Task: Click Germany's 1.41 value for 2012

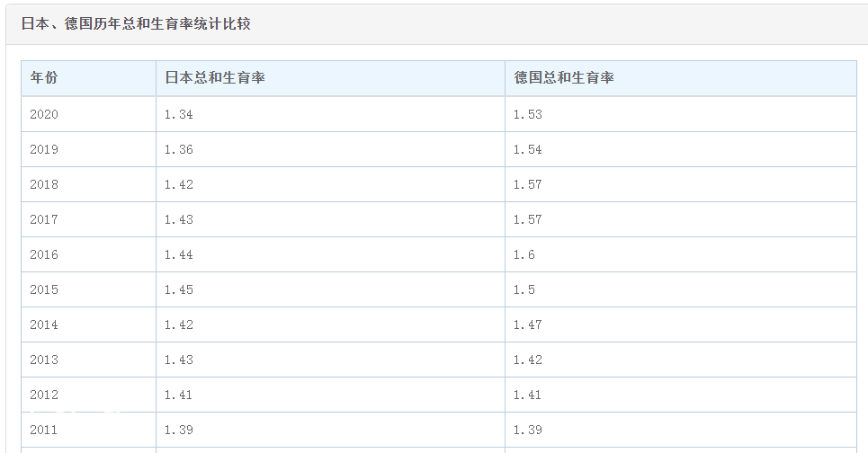Action: click(x=528, y=395)
